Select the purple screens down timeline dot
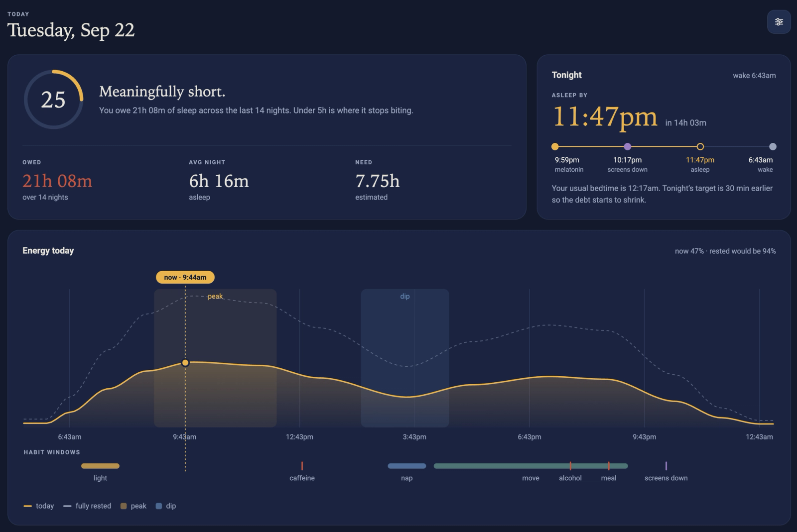 click(628, 146)
